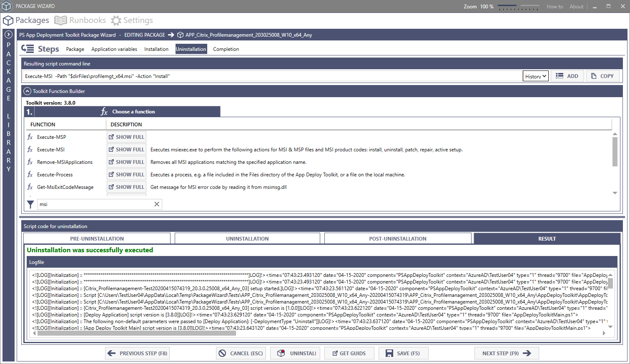Image resolution: width=630 pixels, height=364 pixels.
Task: Click the fx icon beside Execute-MSI
Action: (30, 149)
